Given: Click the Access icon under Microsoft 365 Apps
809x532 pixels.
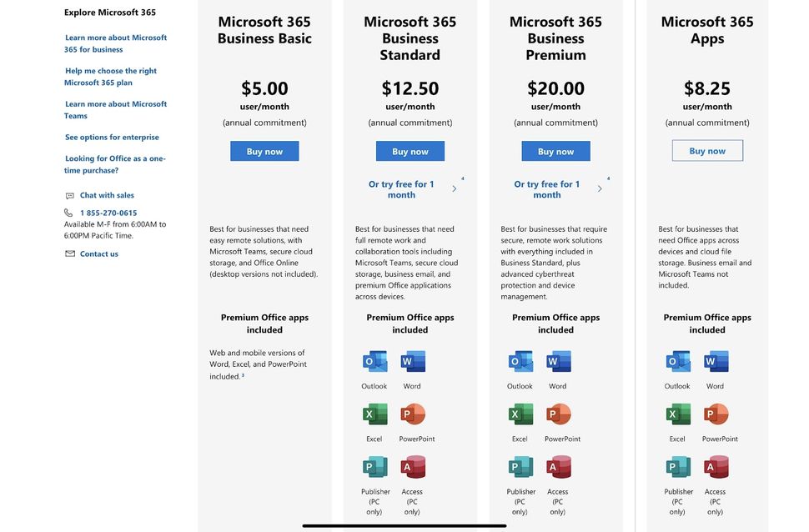Looking at the screenshot, I should (x=715, y=467).
